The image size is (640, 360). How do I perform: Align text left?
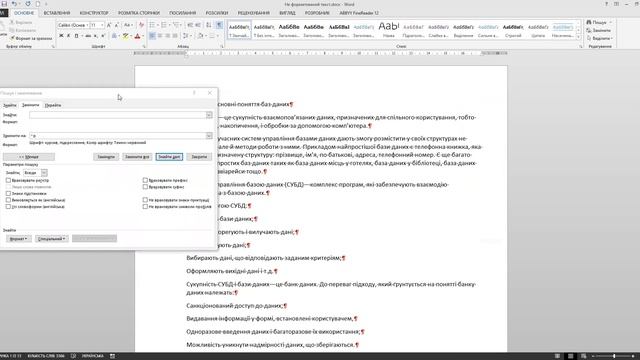(x=152, y=36)
